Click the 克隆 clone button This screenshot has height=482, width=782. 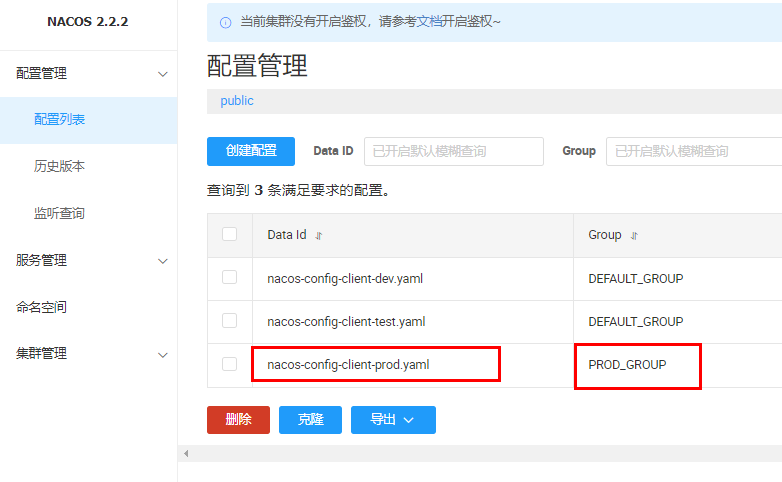coord(310,420)
